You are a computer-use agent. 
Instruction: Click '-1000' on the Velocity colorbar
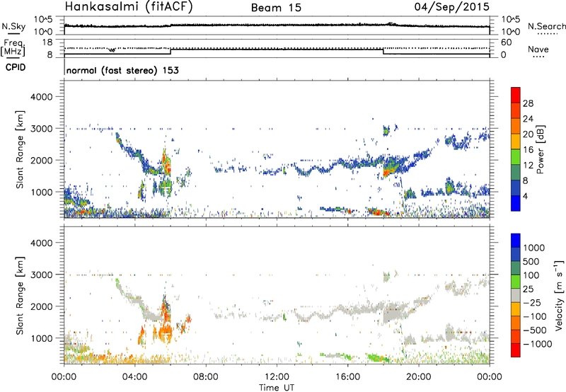[537, 344]
